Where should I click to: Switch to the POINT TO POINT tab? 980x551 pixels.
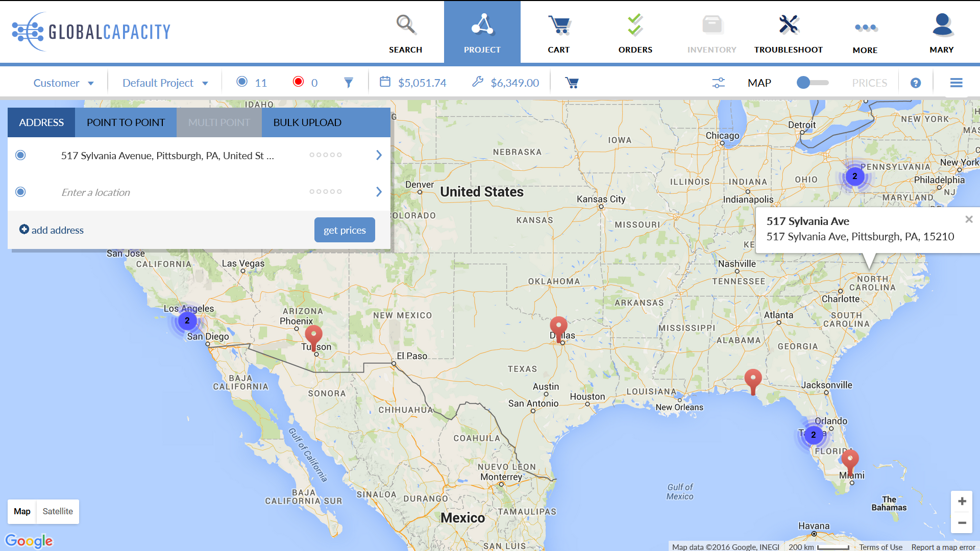[x=126, y=122]
